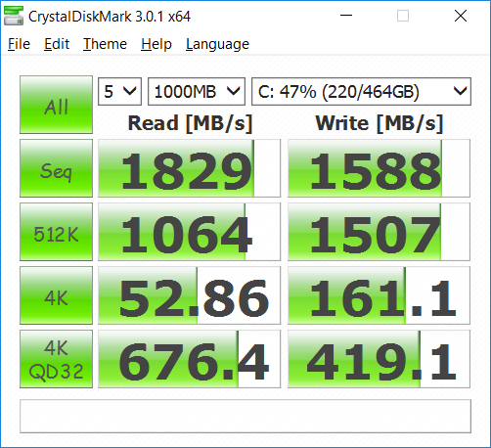491x448 pixels.
Task: Open the Edit menu
Action: click(x=57, y=44)
